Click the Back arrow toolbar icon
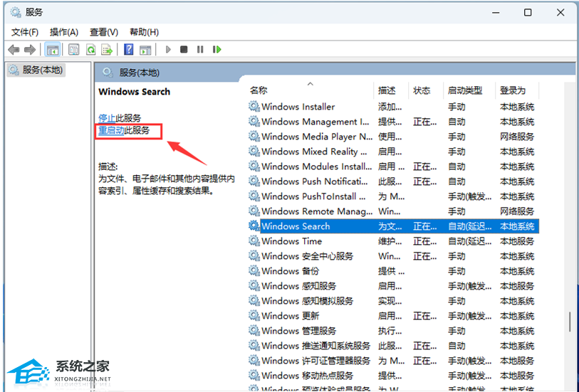This screenshot has width=579, height=392. coord(14,49)
